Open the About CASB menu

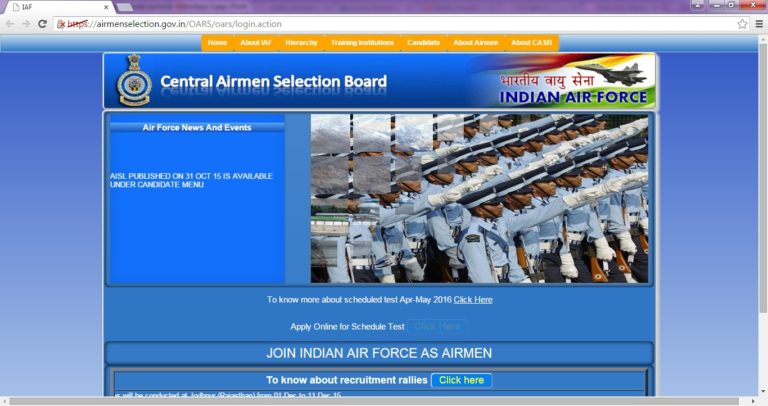(531, 43)
